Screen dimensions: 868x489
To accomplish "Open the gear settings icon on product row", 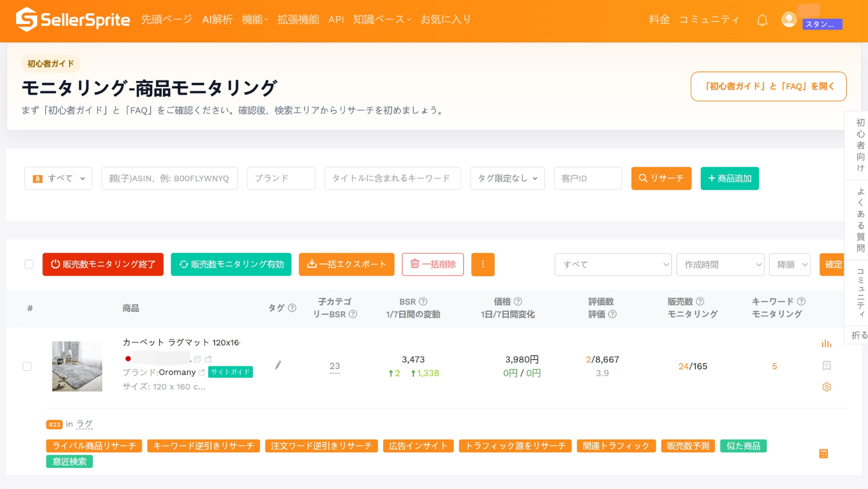I will click(x=826, y=387).
